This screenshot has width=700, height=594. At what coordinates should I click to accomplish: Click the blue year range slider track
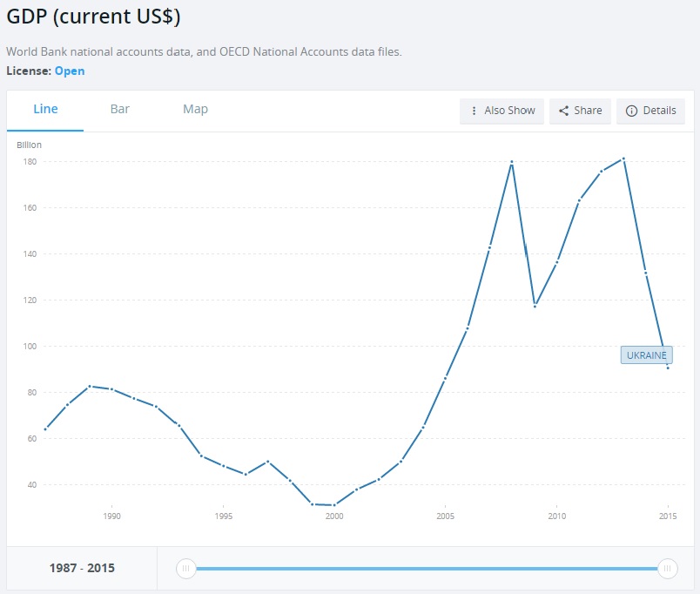point(427,569)
